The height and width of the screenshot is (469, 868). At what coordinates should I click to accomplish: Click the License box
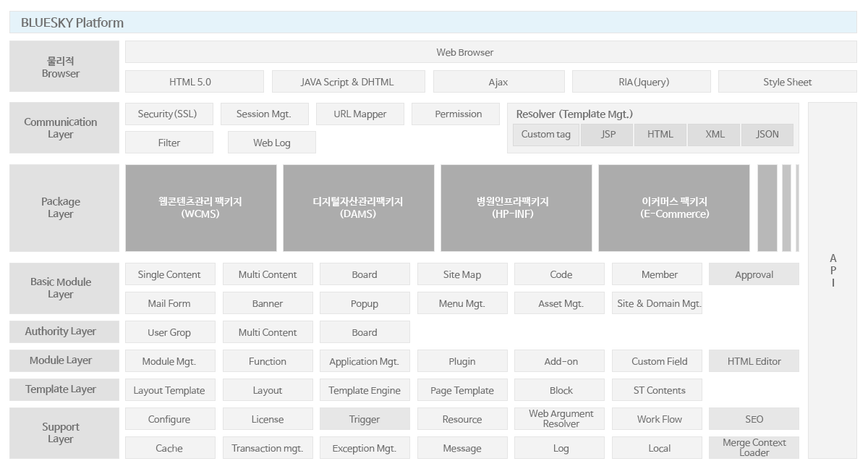coord(268,419)
